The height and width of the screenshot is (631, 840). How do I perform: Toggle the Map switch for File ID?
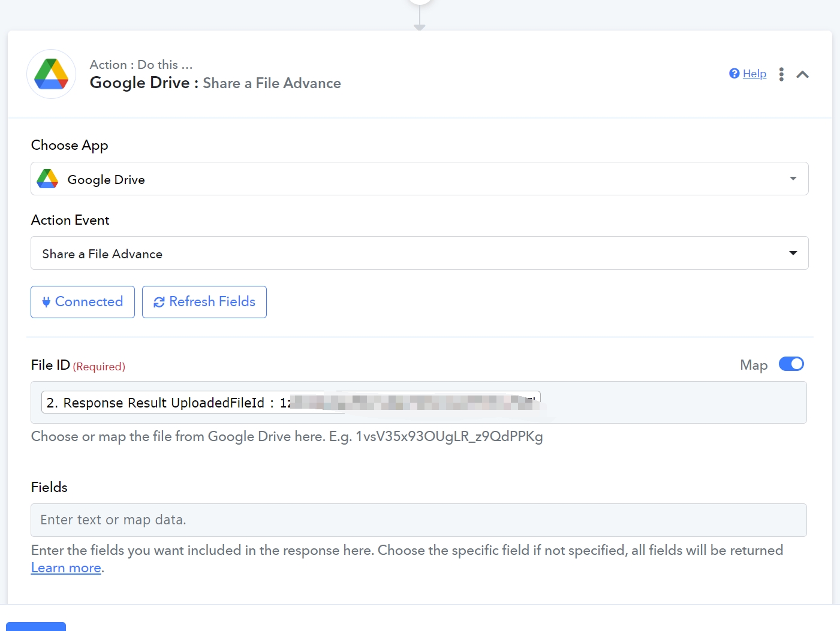[791, 364]
